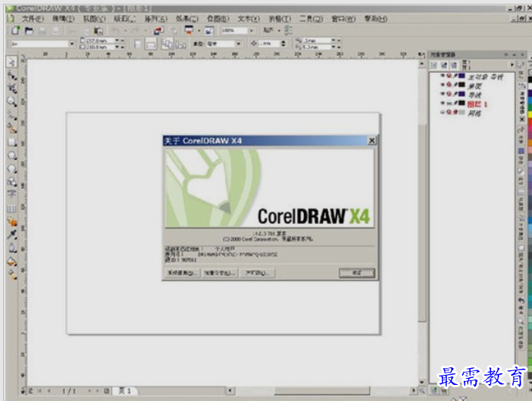This screenshot has height=401, width=532.
Task: Toggle eye icon of 图层 1 layer
Action: tap(442, 103)
